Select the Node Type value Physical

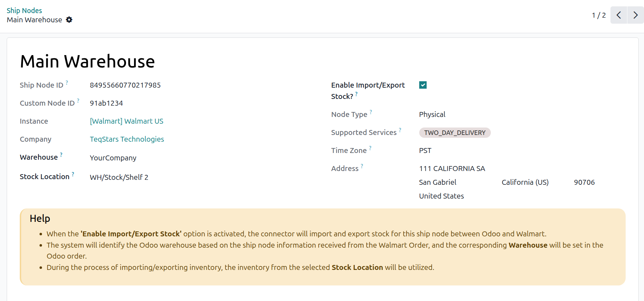click(432, 114)
